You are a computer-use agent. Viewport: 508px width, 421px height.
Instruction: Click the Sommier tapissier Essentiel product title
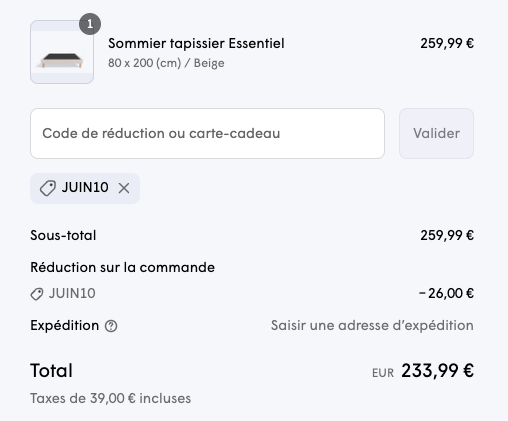[x=196, y=44]
